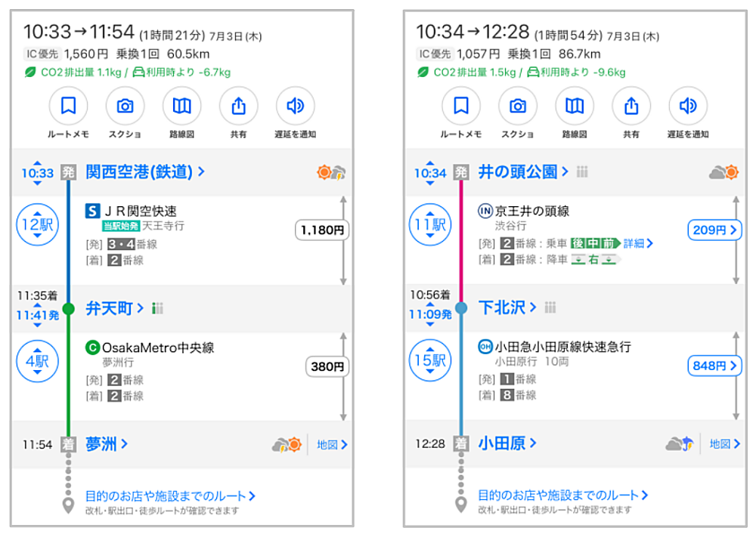The height and width of the screenshot is (534, 756).
Task: Enable delay notification for Inokashira-koen route
Action: [x=688, y=106]
